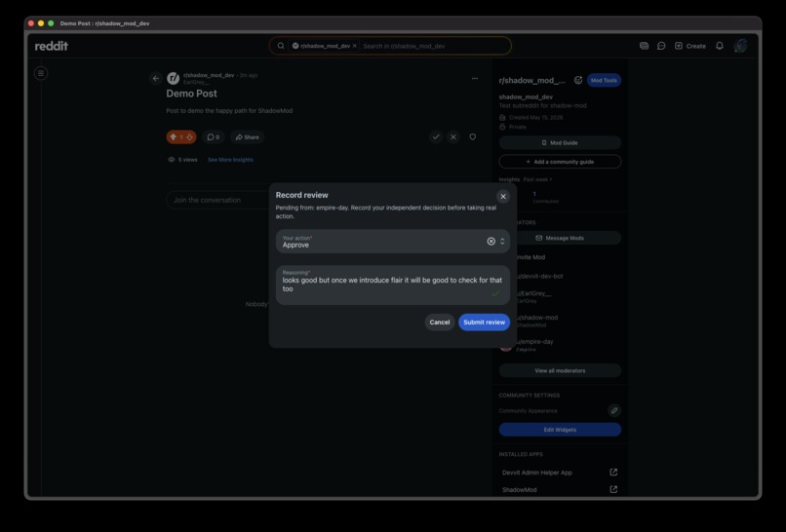Submit the review

point(484,323)
